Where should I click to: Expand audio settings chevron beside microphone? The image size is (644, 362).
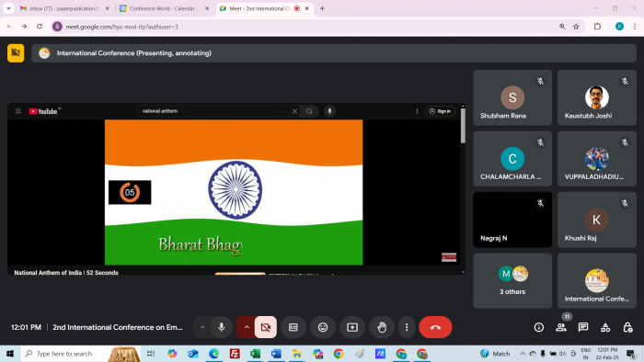pyautogui.click(x=202, y=327)
